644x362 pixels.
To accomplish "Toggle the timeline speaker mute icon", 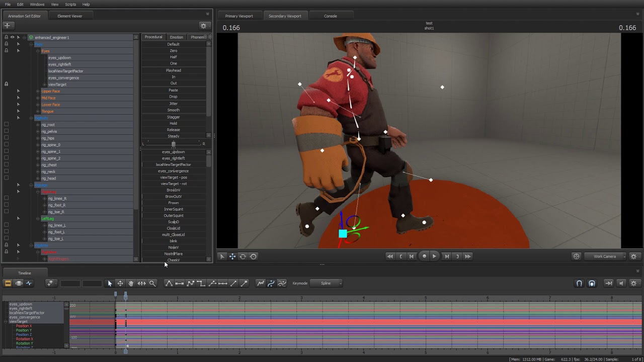I will (x=621, y=283).
